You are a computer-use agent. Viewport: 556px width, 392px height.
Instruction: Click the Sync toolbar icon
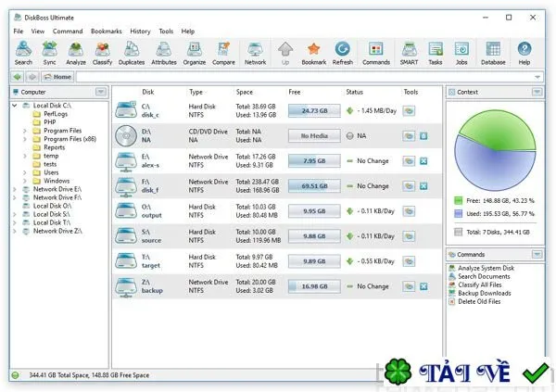pos(50,53)
